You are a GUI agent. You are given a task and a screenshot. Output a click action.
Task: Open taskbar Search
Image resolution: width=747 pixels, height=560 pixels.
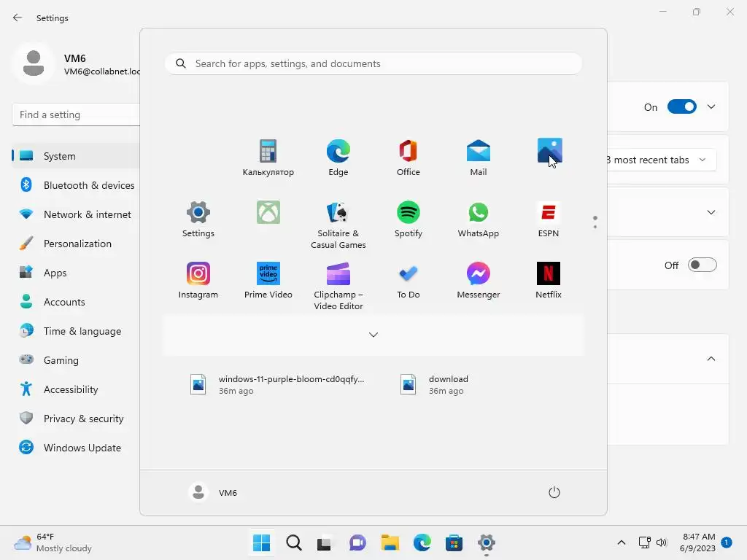coord(293,542)
